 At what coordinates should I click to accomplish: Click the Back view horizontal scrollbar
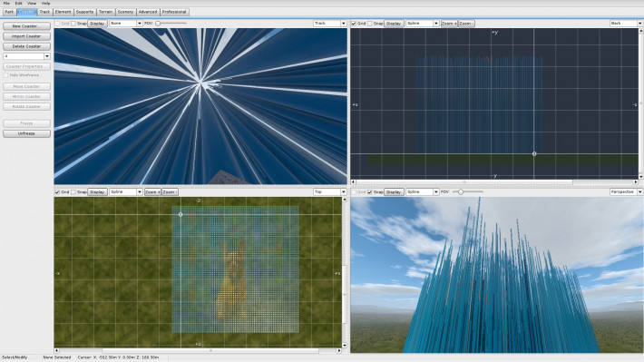pyautogui.click(x=464, y=181)
